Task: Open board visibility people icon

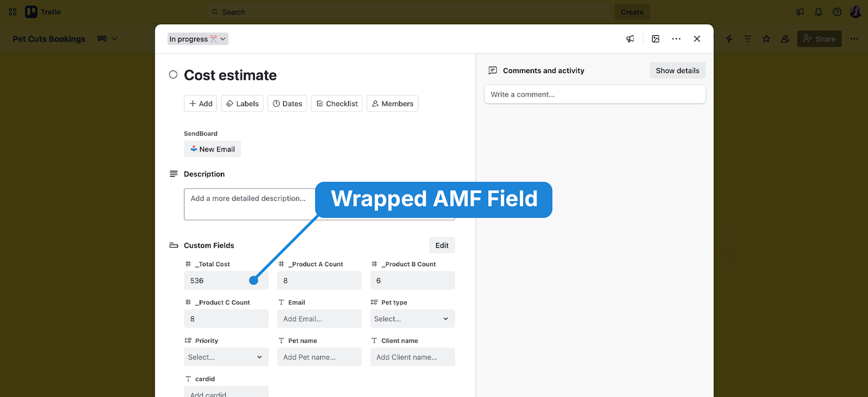Action: (x=784, y=39)
